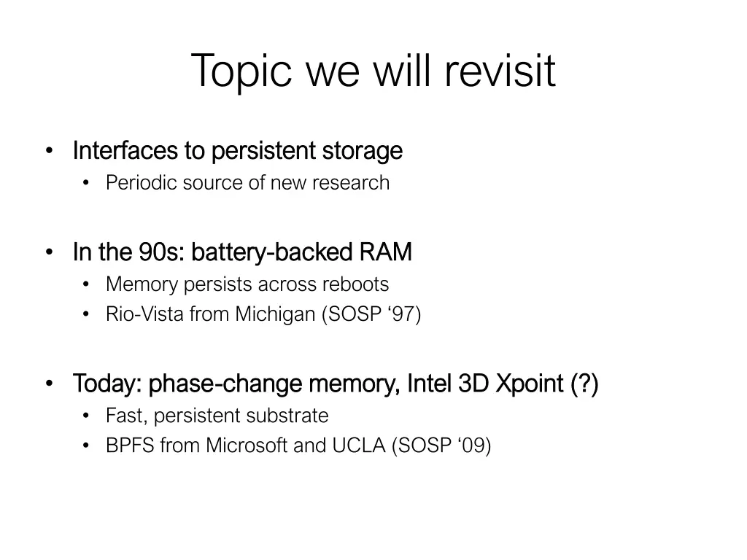Select the "Fast, persistent substrate" line
747x560 pixels.
coord(217,416)
